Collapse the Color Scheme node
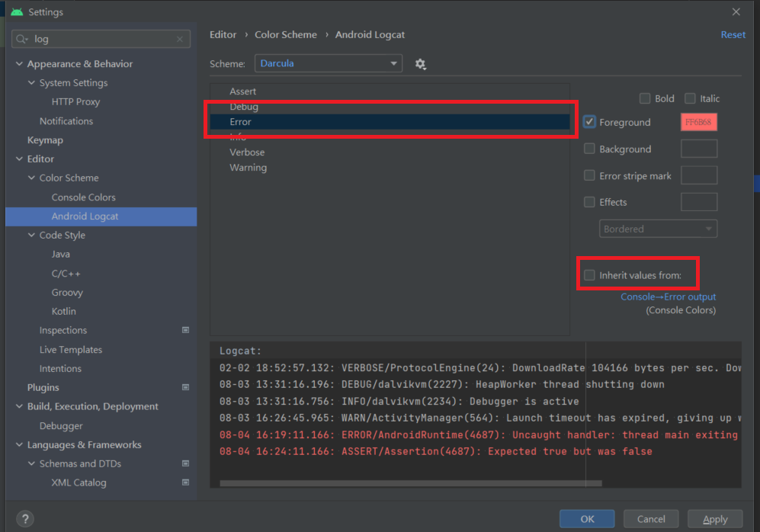The width and height of the screenshot is (760, 532). click(x=31, y=178)
